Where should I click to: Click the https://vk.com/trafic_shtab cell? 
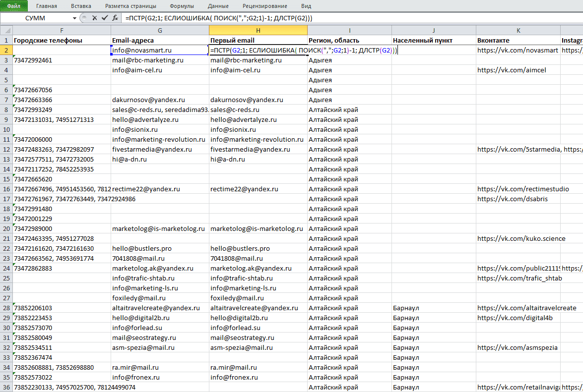click(518, 278)
